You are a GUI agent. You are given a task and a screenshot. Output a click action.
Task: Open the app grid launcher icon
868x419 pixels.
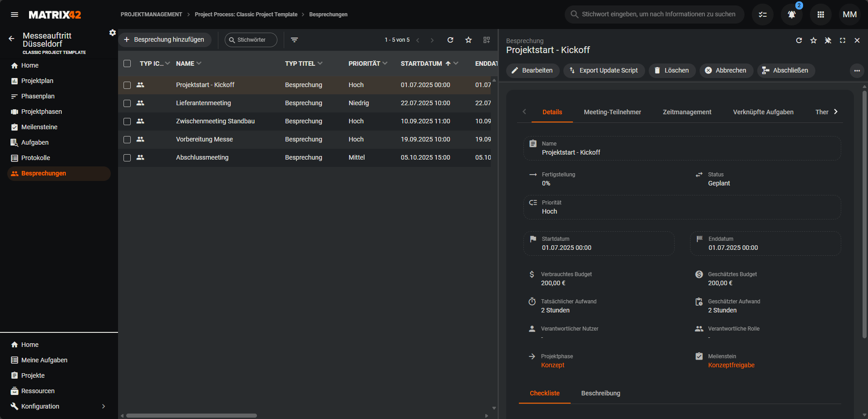(820, 15)
